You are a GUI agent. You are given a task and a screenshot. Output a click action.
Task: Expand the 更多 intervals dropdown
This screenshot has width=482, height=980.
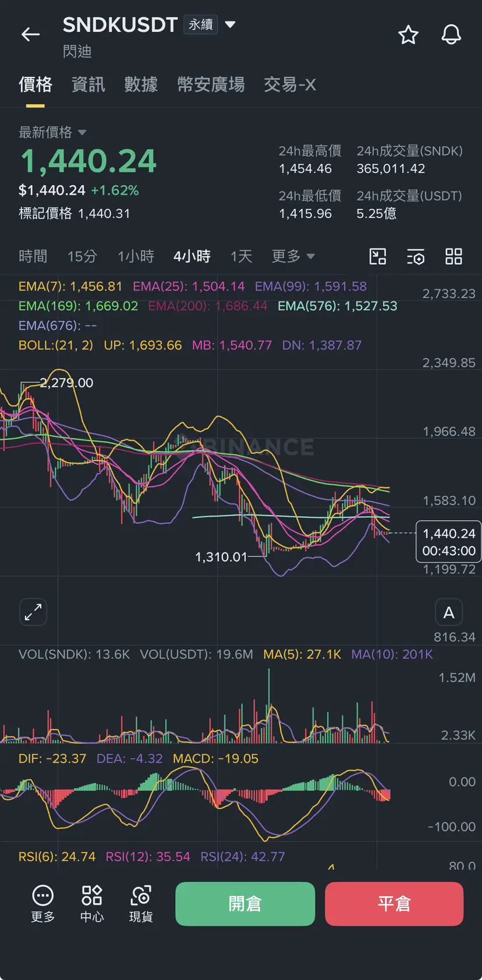(293, 256)
